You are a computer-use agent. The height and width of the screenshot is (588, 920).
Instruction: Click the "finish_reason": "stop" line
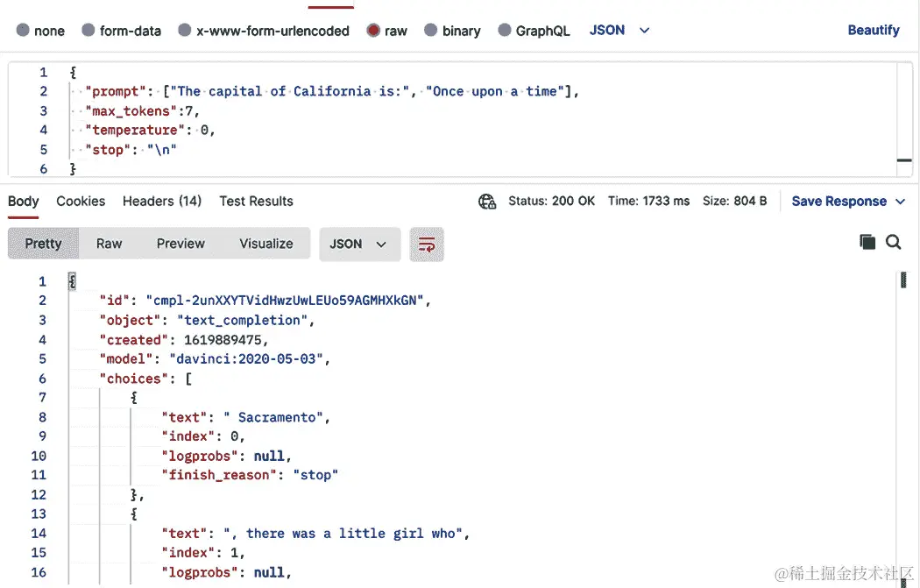(250, 475)
